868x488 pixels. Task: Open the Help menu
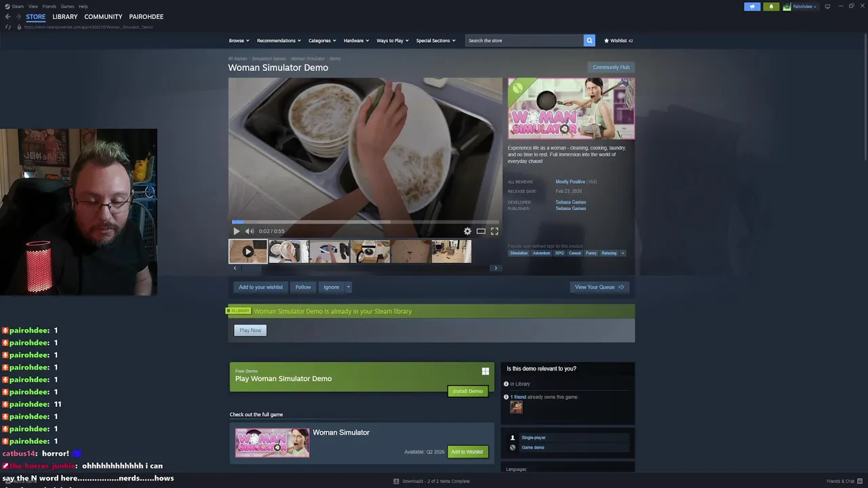(x=83, y=6)
